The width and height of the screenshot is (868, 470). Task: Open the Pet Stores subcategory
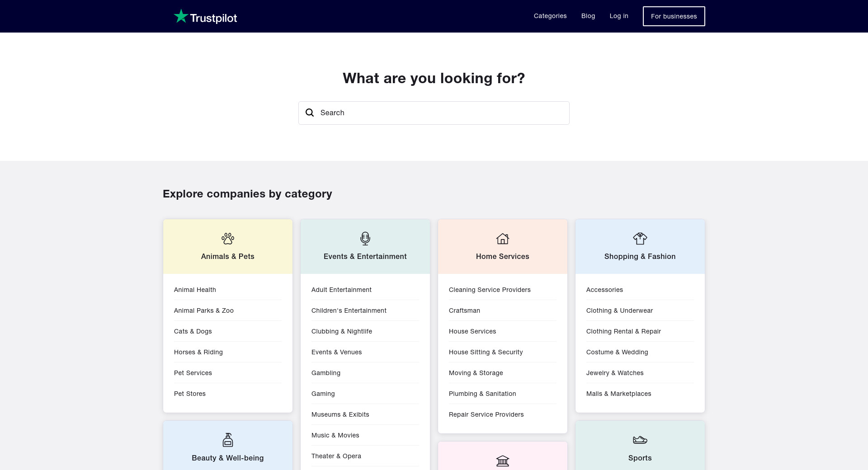tap(190, 394)
